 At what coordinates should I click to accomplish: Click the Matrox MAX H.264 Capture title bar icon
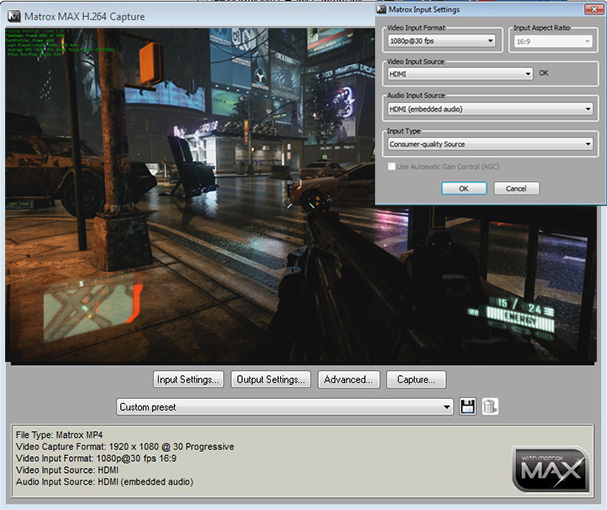14,16
